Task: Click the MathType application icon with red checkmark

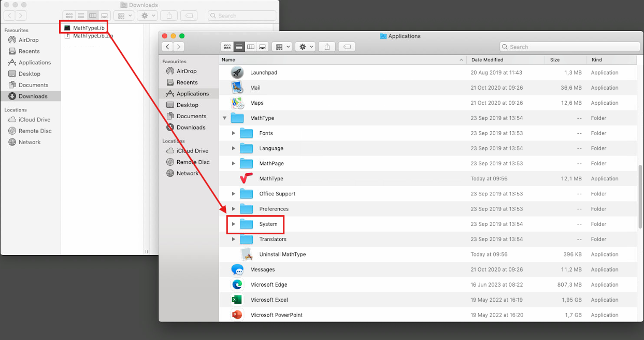Action: (x=247, y=178)
